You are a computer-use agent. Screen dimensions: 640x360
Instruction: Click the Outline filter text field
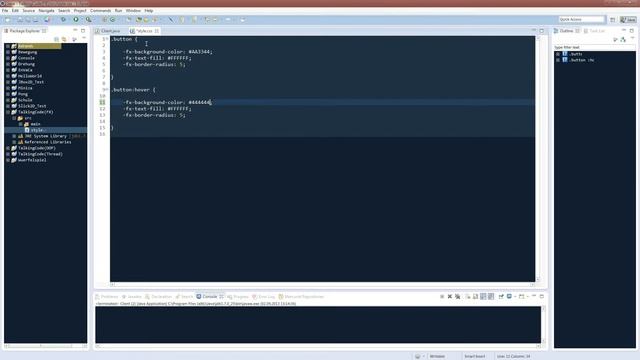(594, 47)
